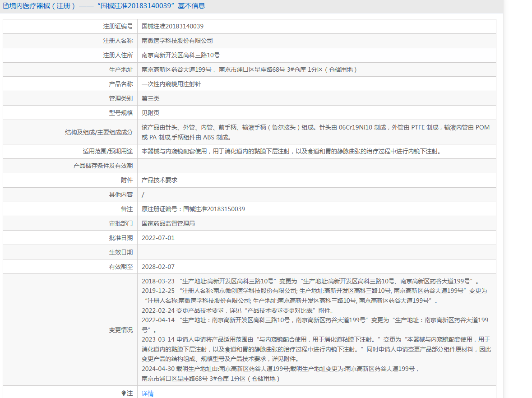
Task: Select registration number 国械注准20183140039 value
Action: pos(172,26)
